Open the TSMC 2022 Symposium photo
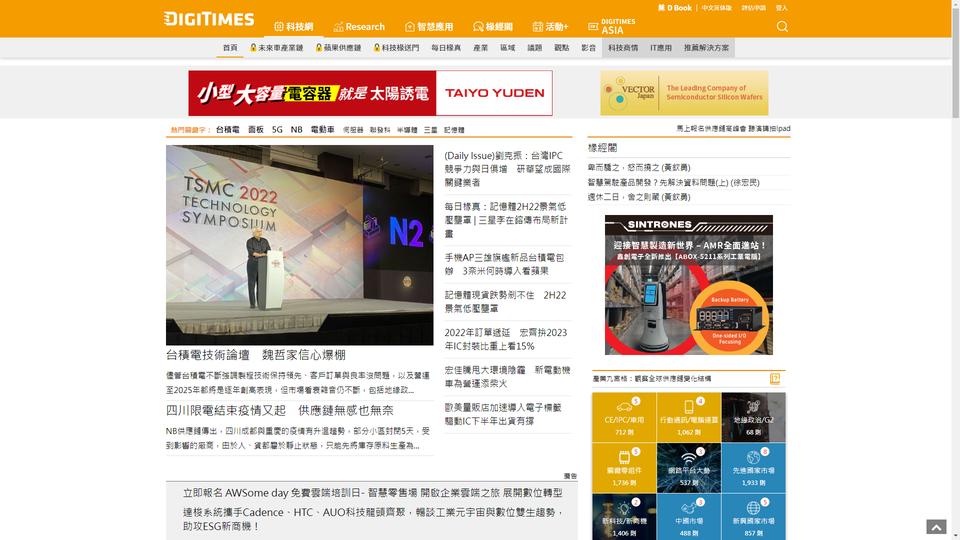 pos(299,245)
